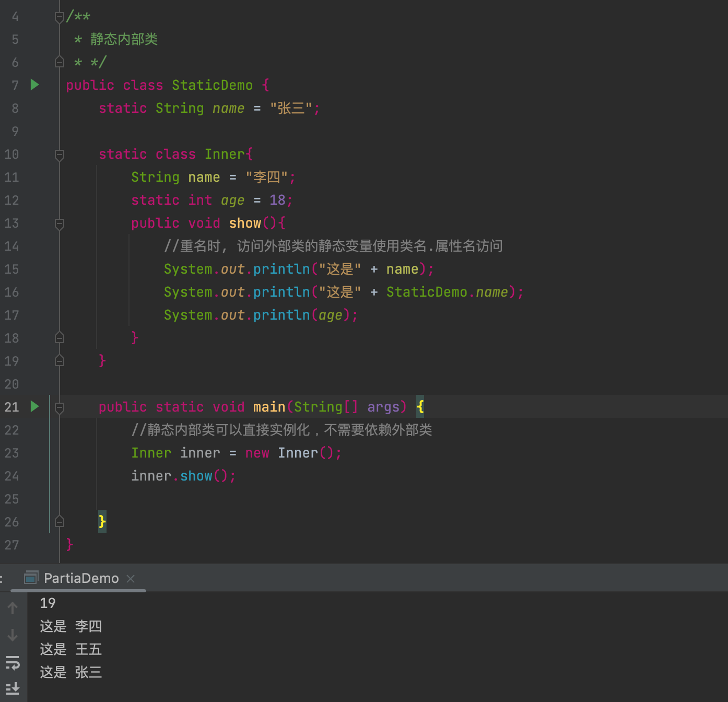Collapse the Inner class at line 10

coord(60,155)
